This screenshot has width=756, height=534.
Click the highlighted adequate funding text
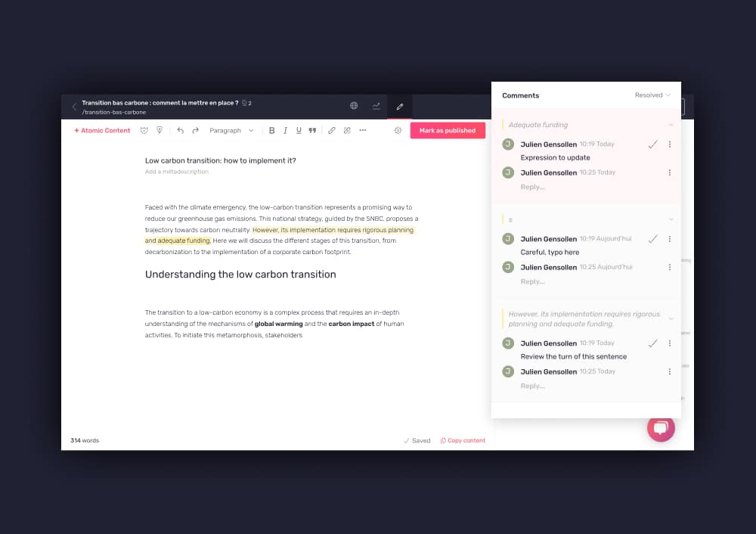click(184, 241)
